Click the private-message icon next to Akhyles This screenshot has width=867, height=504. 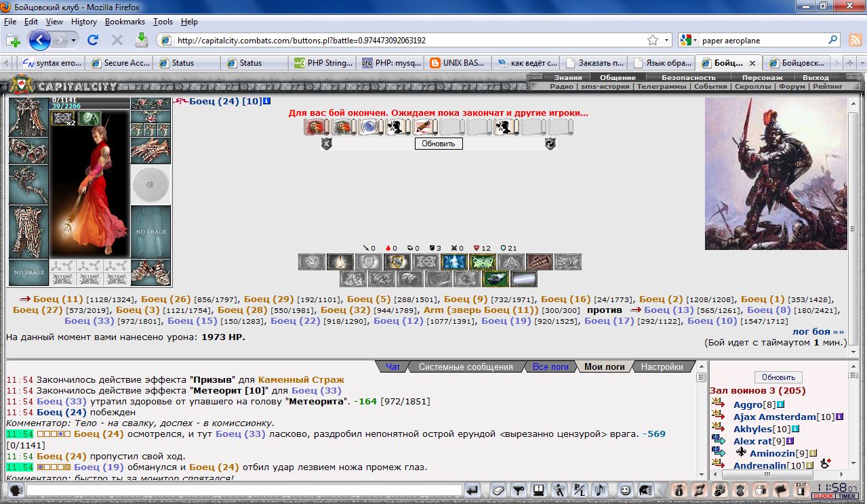(718, 428)
